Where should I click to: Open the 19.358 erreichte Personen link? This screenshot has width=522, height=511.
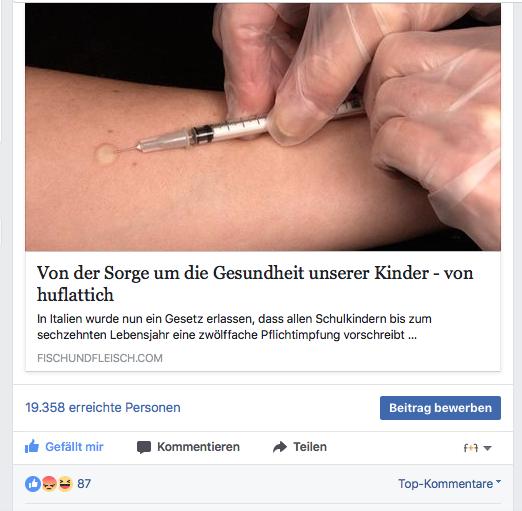point(103,407)
